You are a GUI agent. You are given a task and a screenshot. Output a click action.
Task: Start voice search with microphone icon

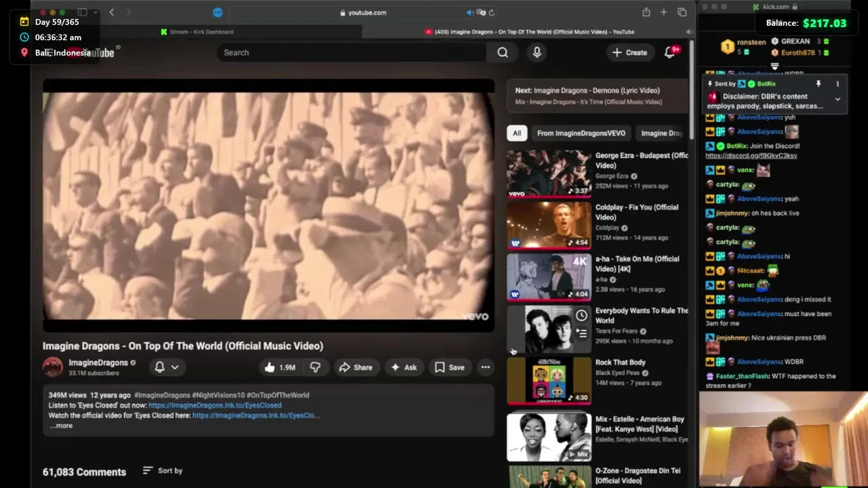tap(536, 52)
